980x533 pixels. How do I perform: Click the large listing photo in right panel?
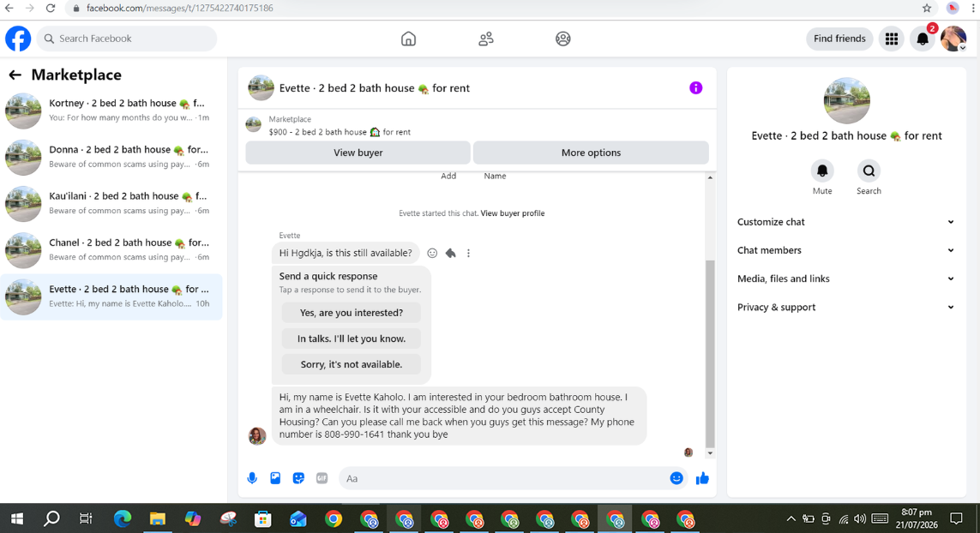coord(846,100)
